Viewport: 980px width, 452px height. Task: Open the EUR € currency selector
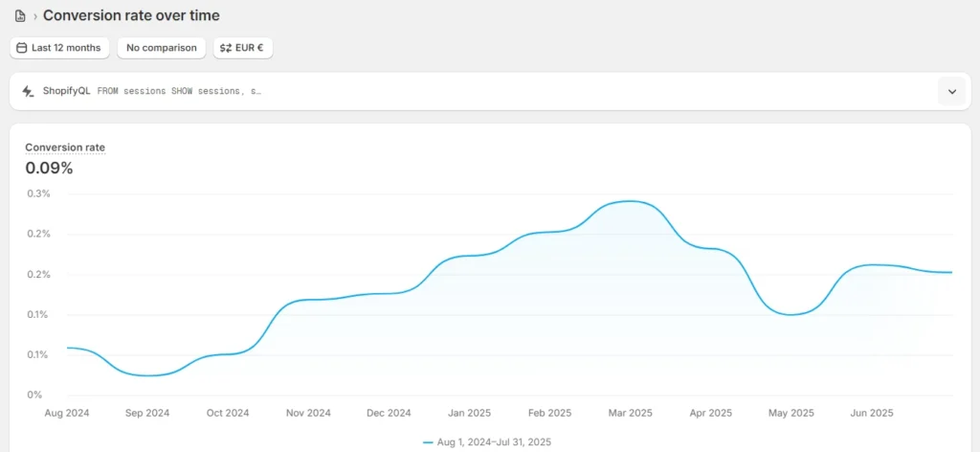(243, 47)
